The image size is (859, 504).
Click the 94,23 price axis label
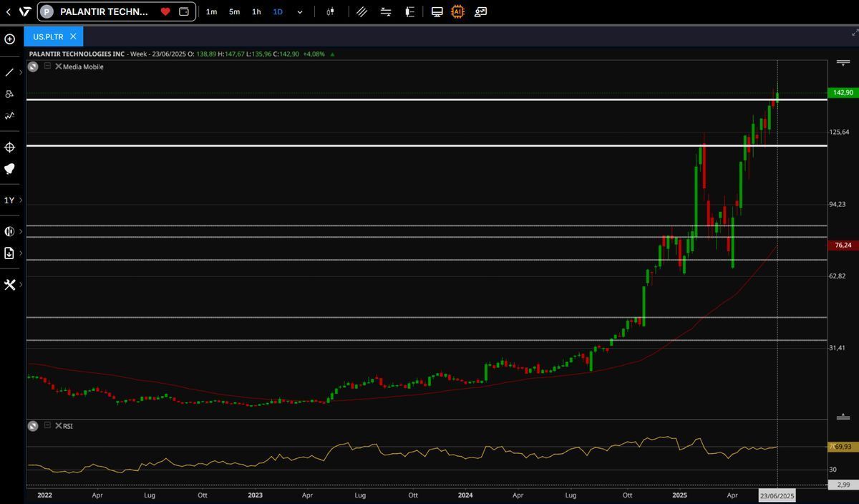838,204
